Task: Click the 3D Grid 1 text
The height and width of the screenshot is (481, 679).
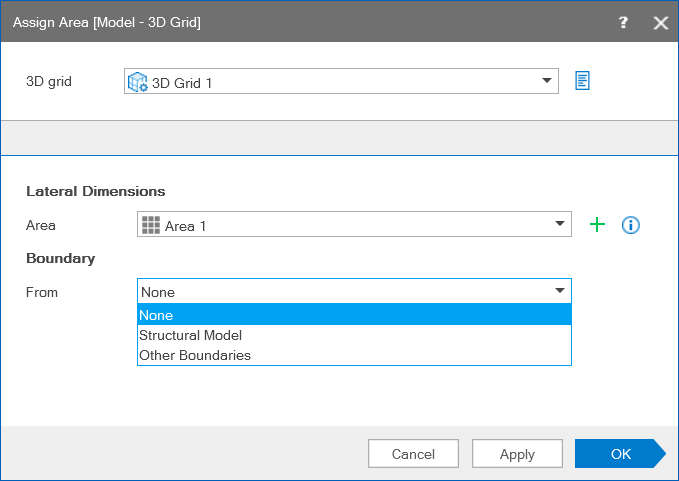Action: 182,82
